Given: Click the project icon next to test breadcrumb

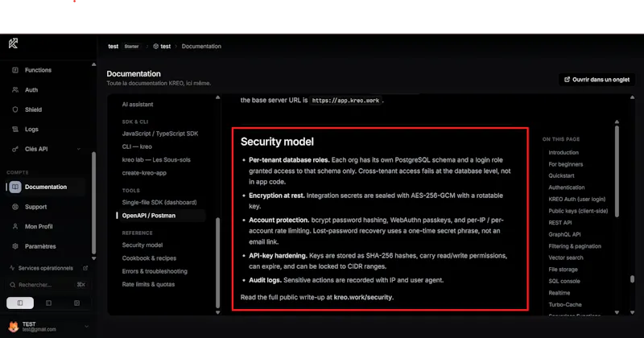Looking at the screenshot, I should coord(155,47).
